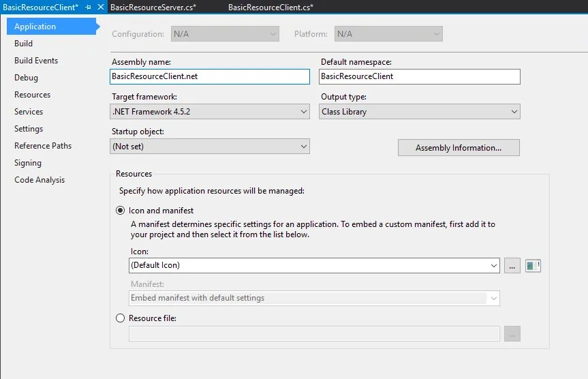Click the 'Assembly name:' label
This screenshot has height=379, width=588.
point(141,62)
